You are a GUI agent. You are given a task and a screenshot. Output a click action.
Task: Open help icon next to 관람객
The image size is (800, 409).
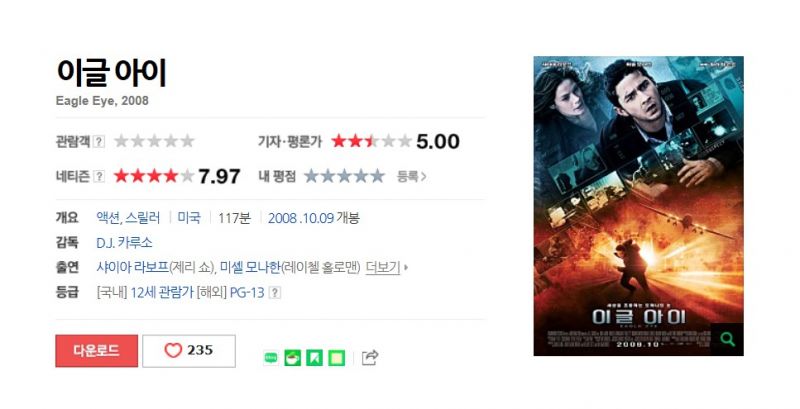[99, 141]
